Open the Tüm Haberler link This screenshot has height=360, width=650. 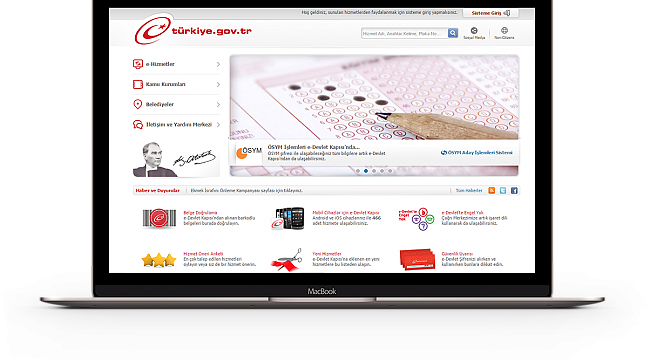469,190
